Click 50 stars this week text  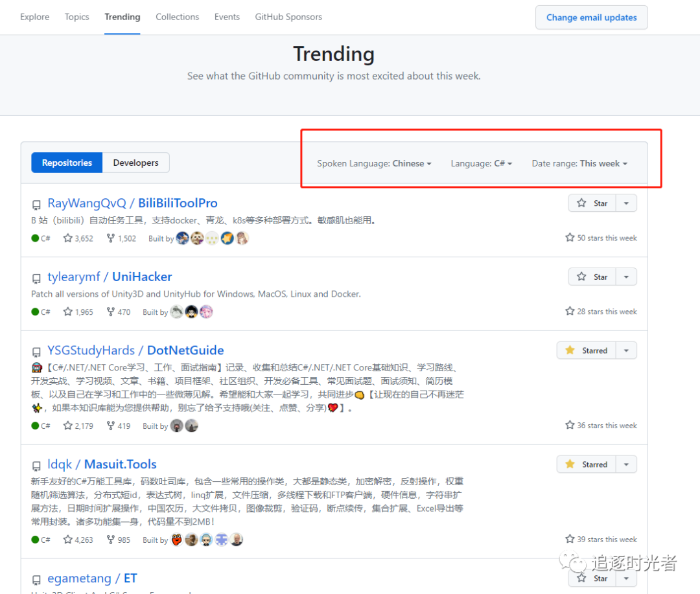click(x=601, y=238)
